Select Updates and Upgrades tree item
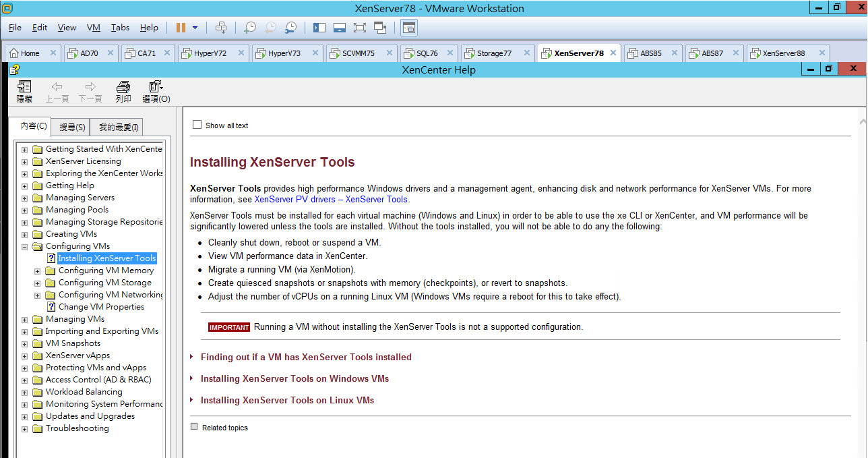The width and height of the screenshot is (868, 458). point(90,416)
